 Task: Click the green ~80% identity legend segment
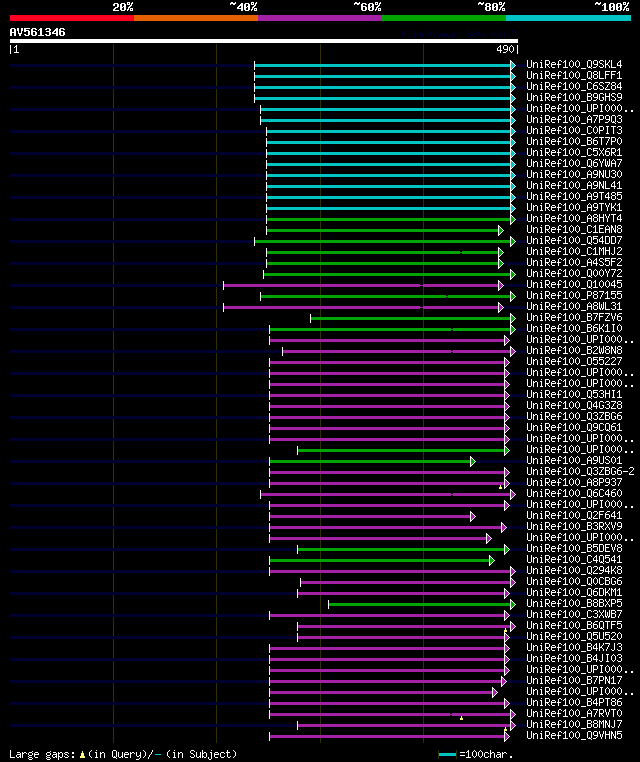pos(444,18)
